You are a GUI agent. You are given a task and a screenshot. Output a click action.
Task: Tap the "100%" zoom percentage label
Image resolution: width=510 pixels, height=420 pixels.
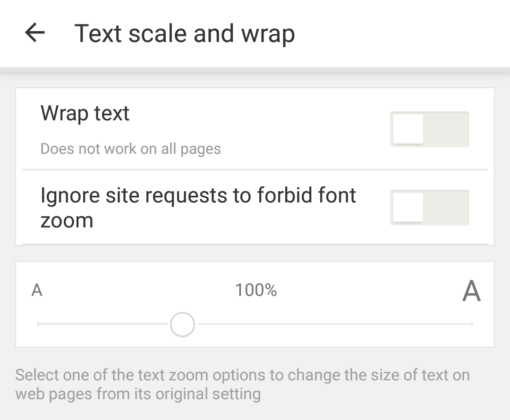pyautogui.click(x=256, y=290)
